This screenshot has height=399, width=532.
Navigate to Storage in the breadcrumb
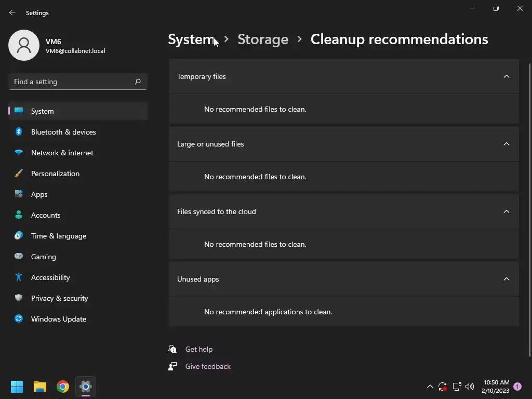(x=262, y=39)
